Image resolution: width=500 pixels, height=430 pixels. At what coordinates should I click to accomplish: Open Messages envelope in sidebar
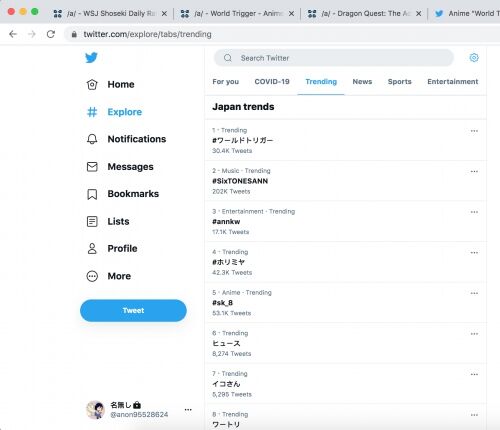click(120, 167)
